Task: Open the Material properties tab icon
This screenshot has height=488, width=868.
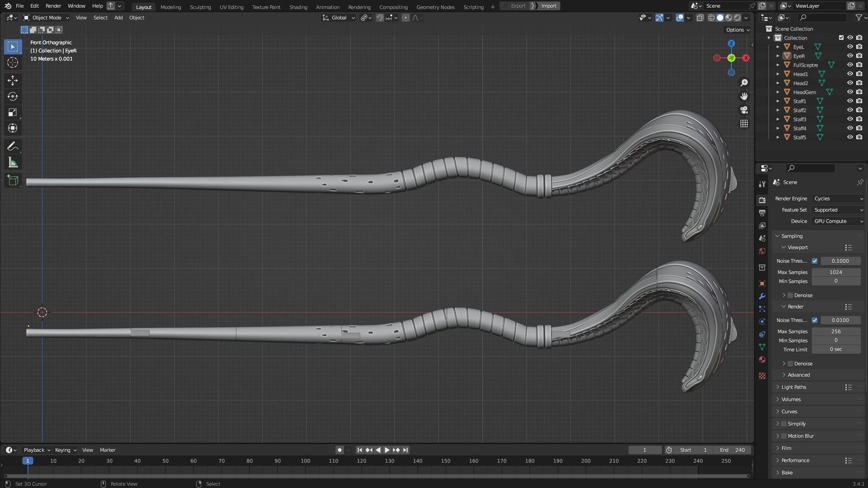Action: click(x=762, y=360)
